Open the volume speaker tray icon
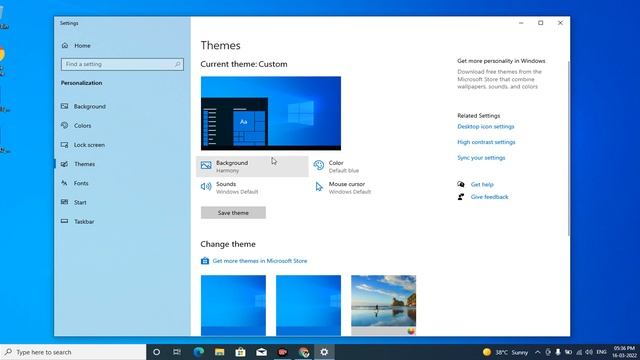 (x=589, y=352)
